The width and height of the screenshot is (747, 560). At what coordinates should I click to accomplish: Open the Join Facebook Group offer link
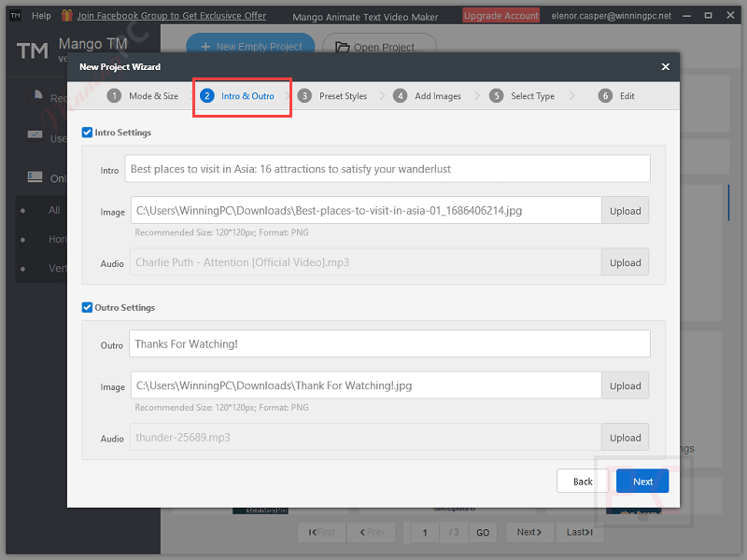click(172, 16)
